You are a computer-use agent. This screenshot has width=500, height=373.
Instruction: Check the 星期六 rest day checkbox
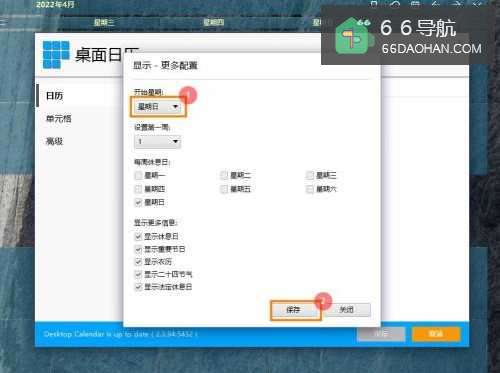click(x=310, y=189)
